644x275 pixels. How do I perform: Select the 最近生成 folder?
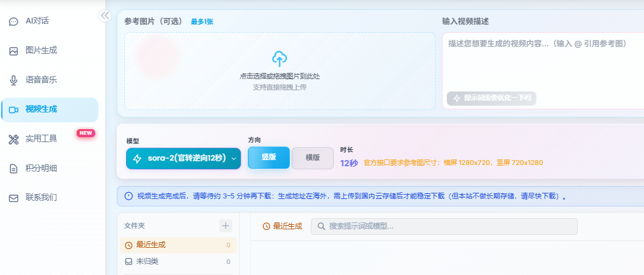[x=178, y=245]
